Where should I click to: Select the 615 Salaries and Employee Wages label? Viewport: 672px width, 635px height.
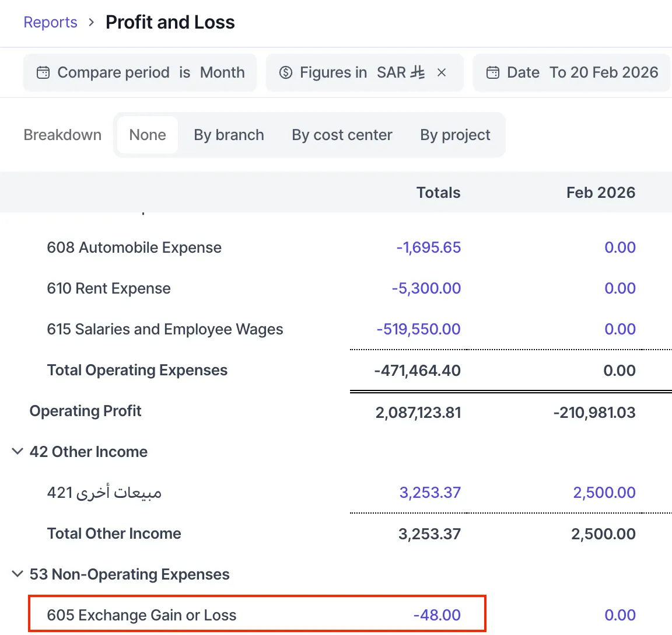[165, 329]
